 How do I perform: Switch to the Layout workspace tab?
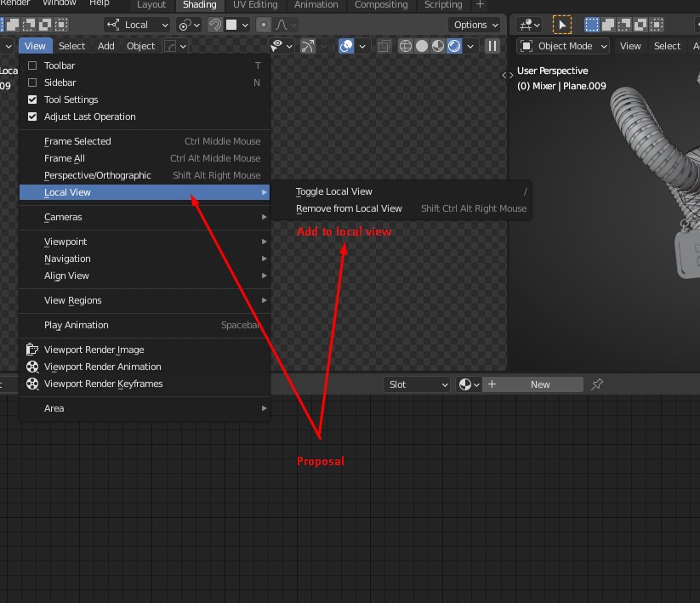click(x=151, y=4)
